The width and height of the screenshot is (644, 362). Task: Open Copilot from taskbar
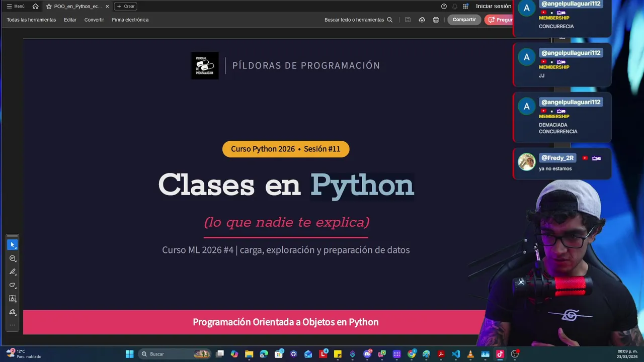[234, 354]
